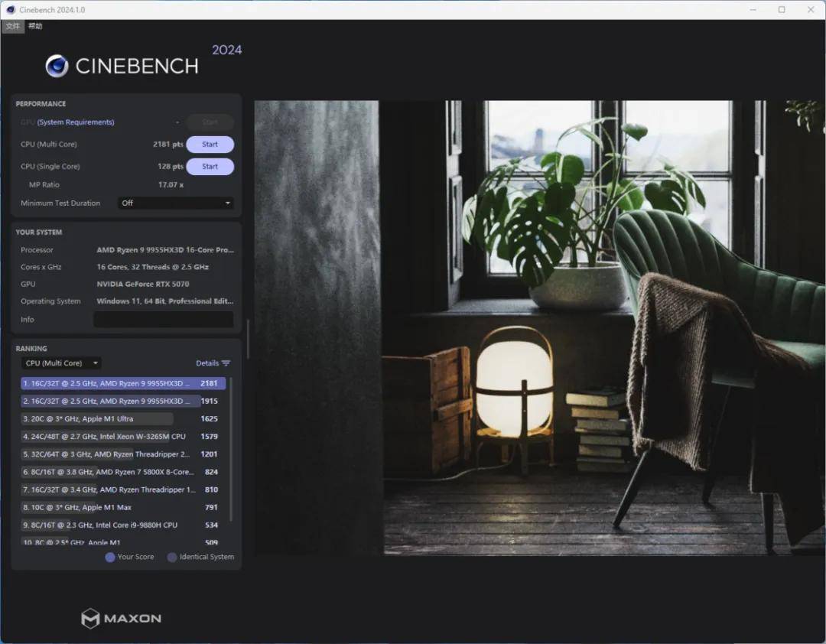Click the Operating System value text
The width and height of the screenshot is (826, 644).
[165, 301]
